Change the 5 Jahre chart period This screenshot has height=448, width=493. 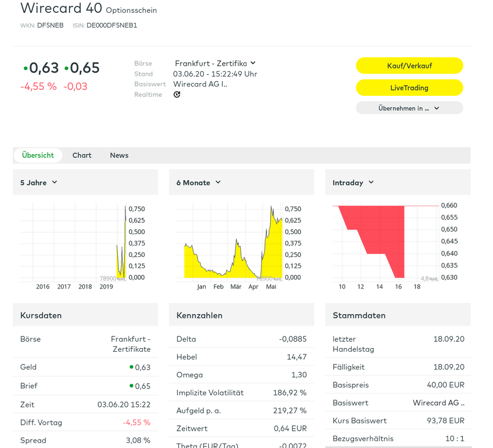39,182
